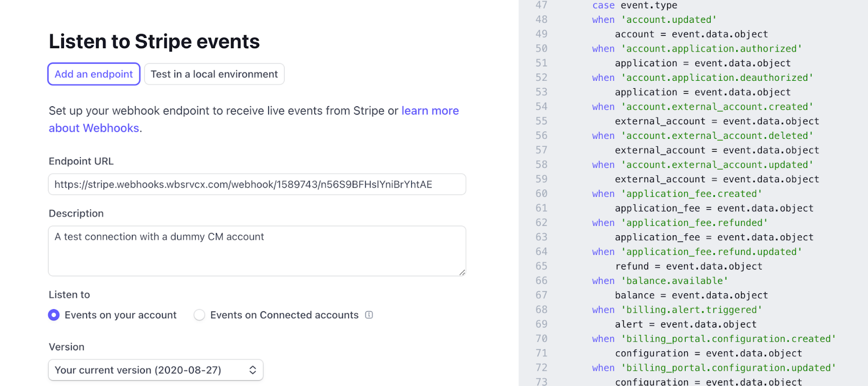
Task: Click the 'account.updated' string in code
Action: (668, 20)
